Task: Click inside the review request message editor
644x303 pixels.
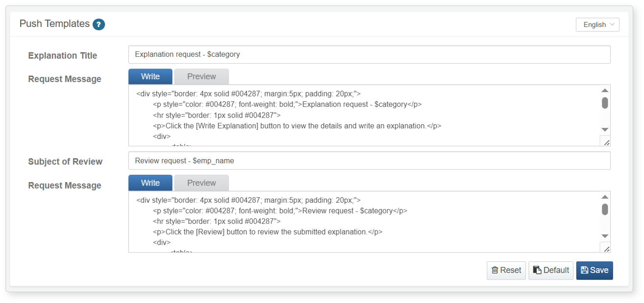Action: tap(364, 222)
